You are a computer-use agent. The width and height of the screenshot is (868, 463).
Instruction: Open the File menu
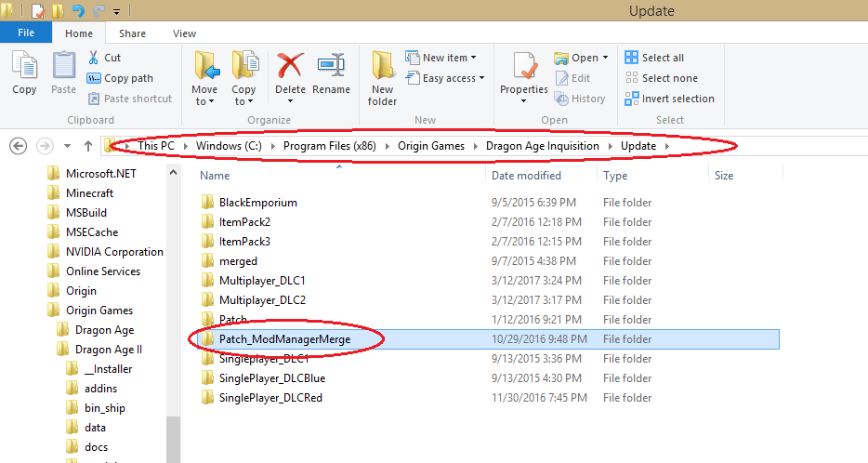click(26, 33)
